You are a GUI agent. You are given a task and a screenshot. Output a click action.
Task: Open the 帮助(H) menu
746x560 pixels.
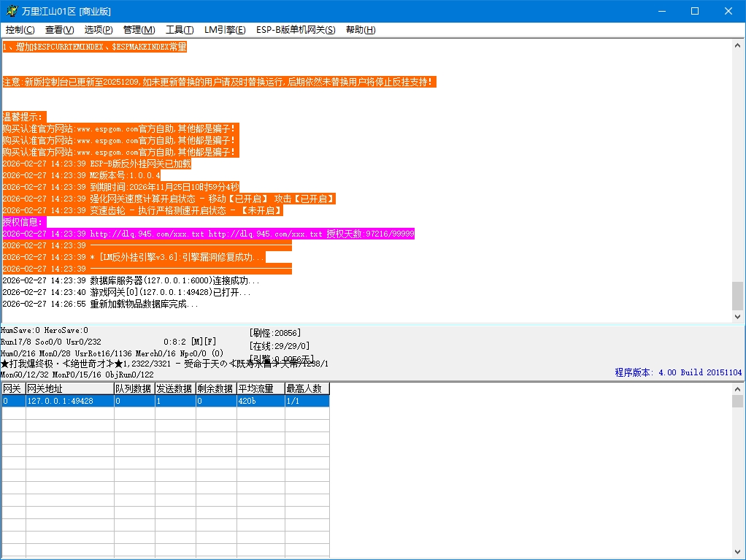(361, 30)
